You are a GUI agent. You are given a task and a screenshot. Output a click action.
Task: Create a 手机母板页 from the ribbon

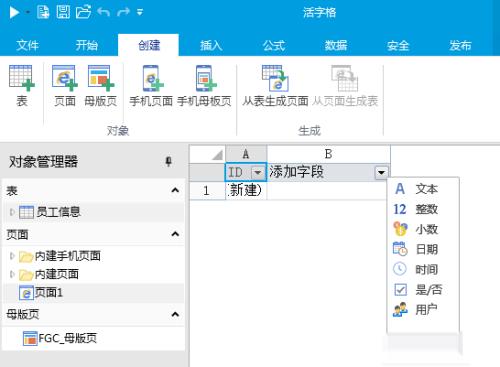(x=204, y=86)
